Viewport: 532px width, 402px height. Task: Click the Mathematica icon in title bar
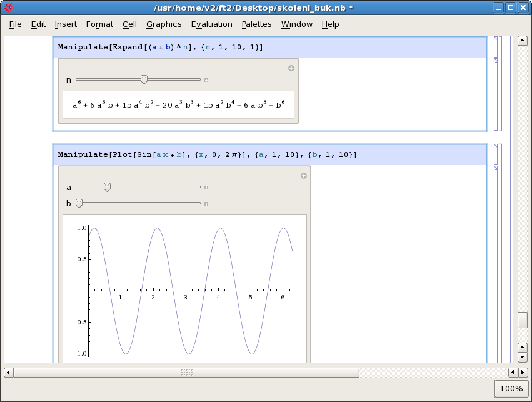[9, 8]
